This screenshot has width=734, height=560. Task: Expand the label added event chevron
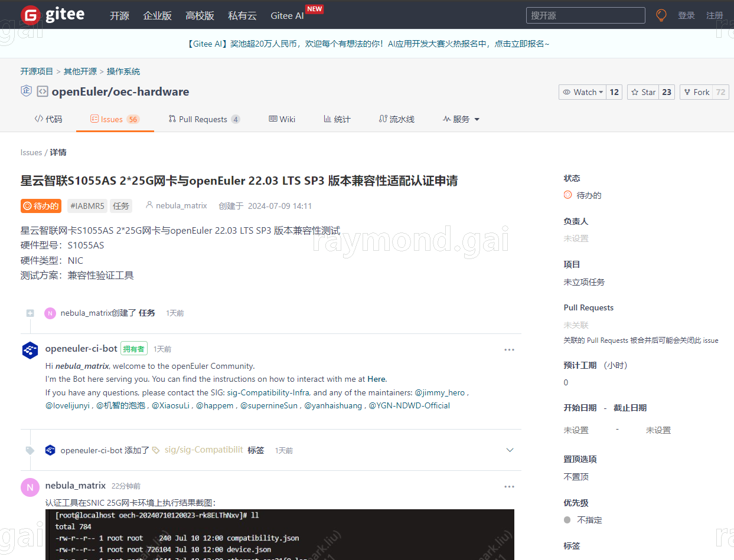click(x=510, y=450)
